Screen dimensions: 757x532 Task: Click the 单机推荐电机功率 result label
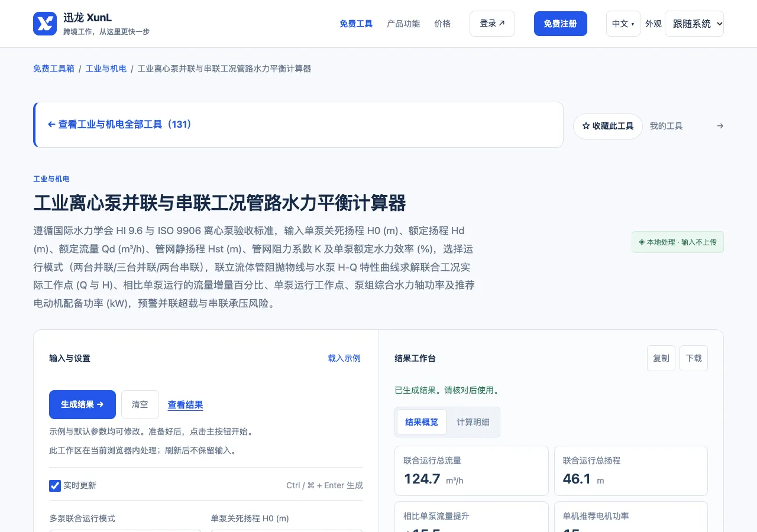point(596,516)
